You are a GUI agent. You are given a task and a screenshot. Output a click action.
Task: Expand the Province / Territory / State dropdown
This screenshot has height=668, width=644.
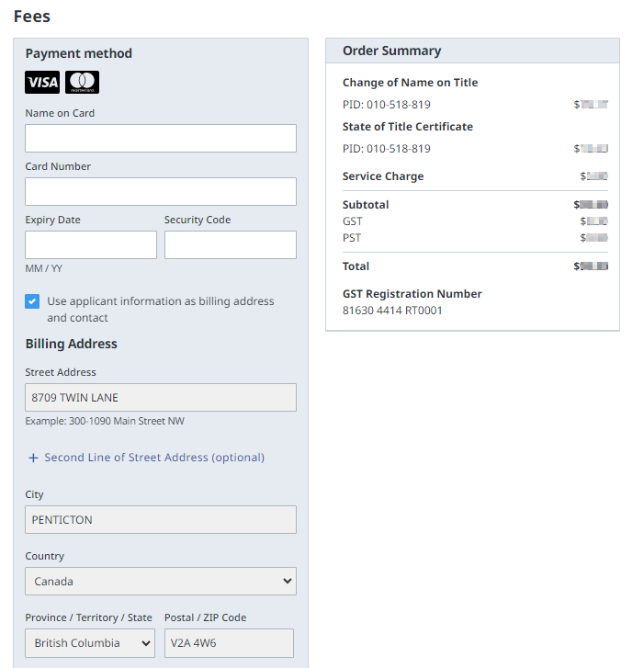click(x=90, y=643)
